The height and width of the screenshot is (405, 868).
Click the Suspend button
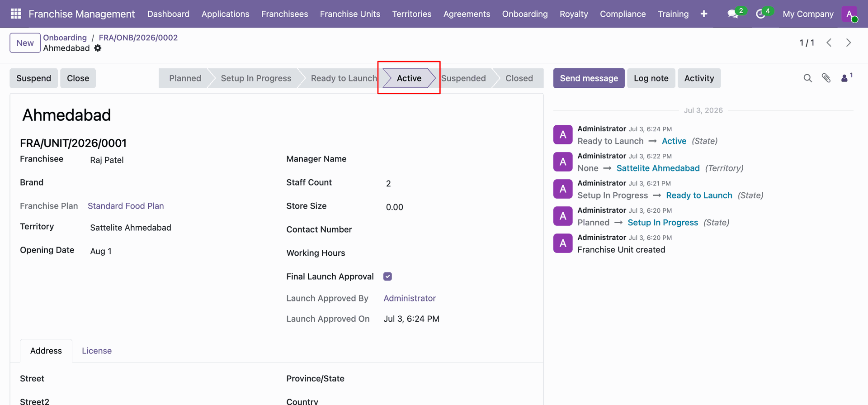pyautogui.click(x=33, y=78)
